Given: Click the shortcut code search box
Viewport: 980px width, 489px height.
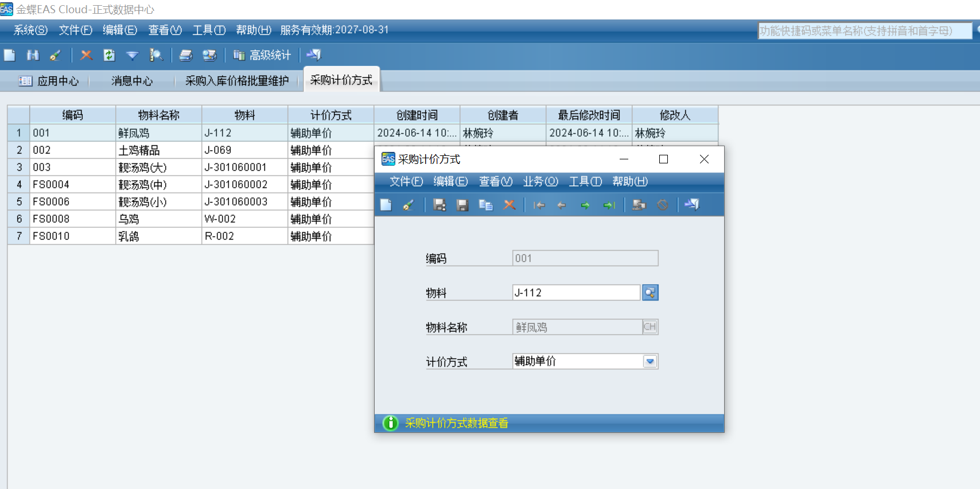Looking at the screenshot, I should pyautogui.click(x=864, y=31).
